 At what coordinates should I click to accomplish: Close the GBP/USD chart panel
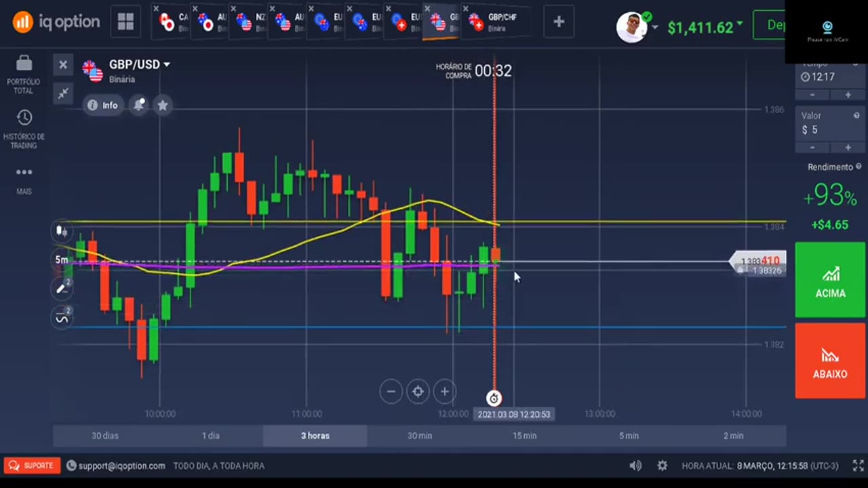coord(63,64)
